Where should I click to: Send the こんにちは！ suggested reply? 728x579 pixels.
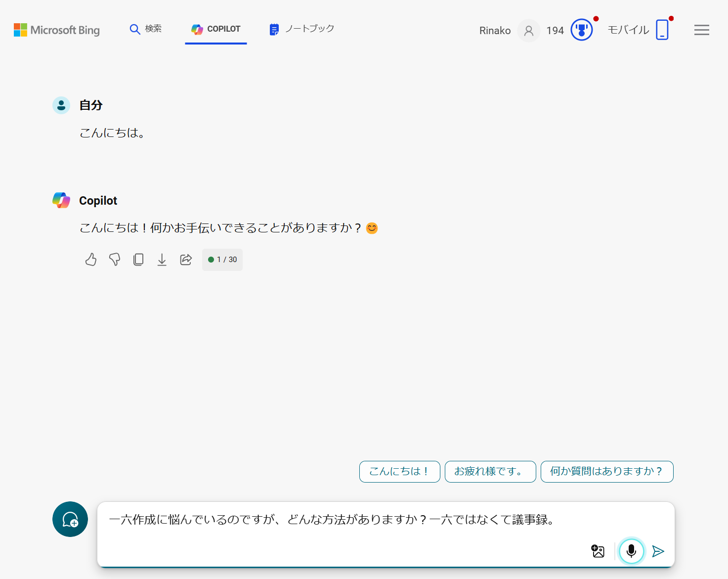coord(399,472)
